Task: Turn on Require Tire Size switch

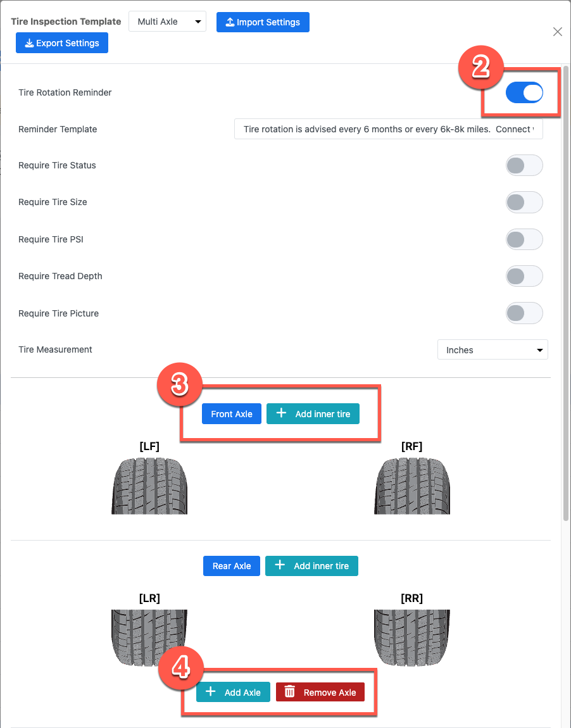Action: coord(524,203)
